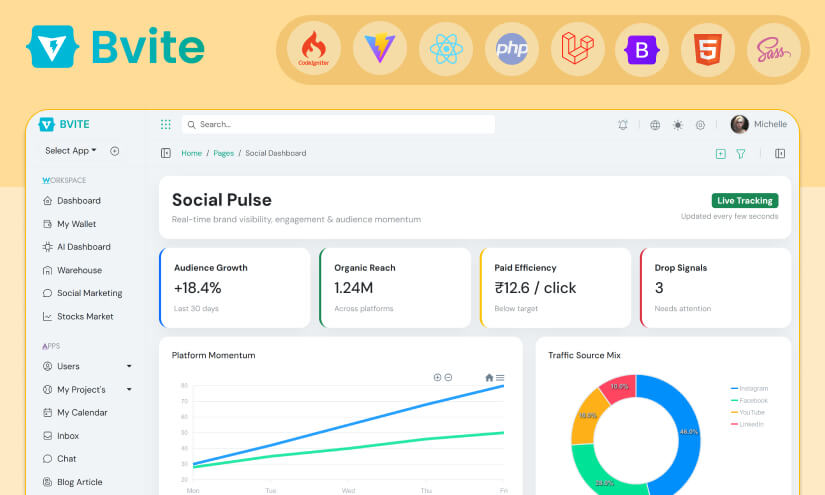The height and width of the screenshot is (495, 825).
Task: Click the Bootstrap B icon
Action: coord(642,50)
